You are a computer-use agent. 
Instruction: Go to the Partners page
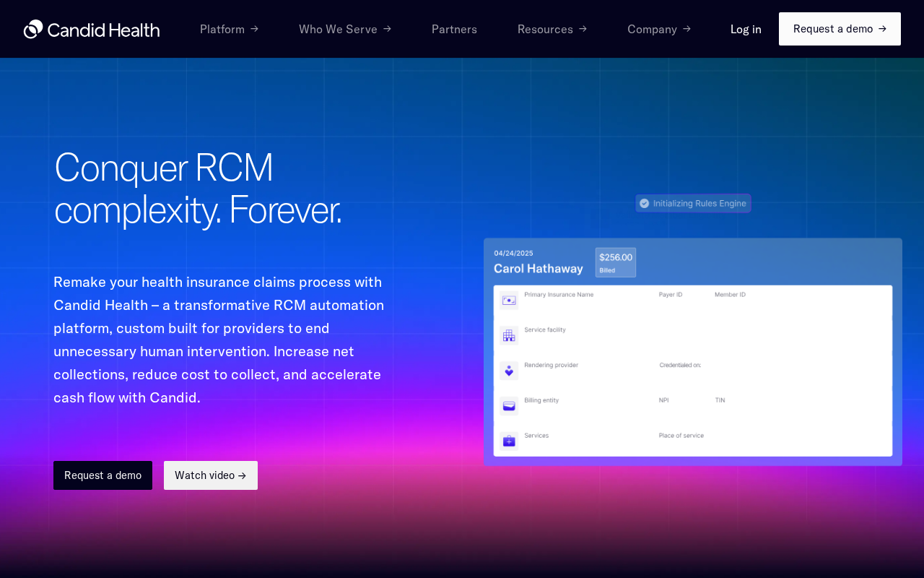(454, 29)
